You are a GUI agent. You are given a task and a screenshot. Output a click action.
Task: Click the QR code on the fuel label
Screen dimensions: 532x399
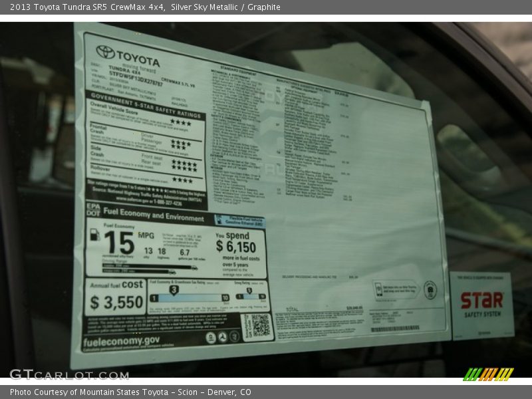coord(261,326)
